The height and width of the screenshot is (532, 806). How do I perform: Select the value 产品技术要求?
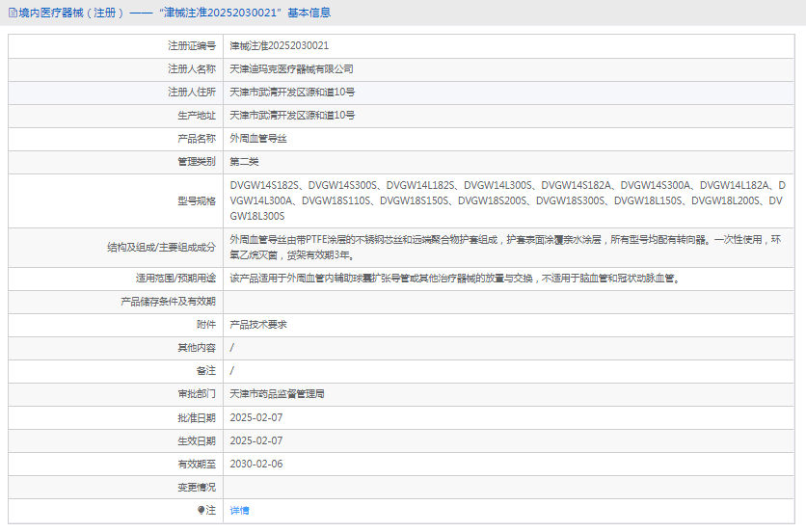[258, 325]
